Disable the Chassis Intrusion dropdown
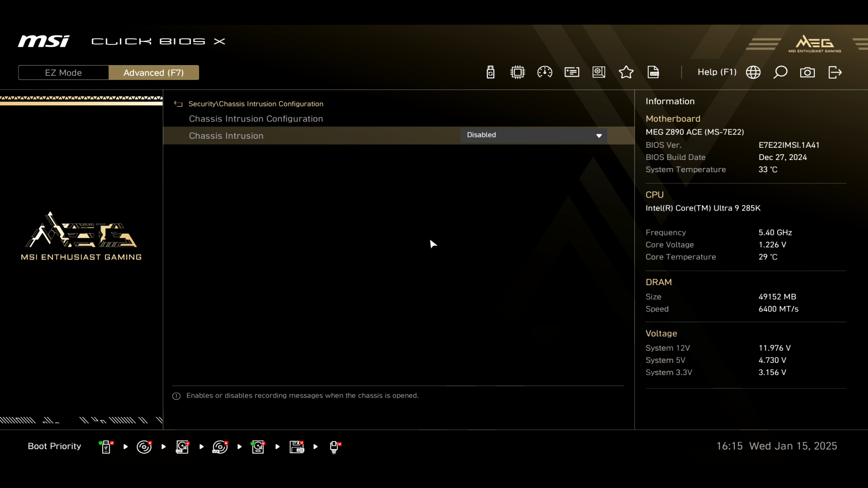 coord(534,135)
